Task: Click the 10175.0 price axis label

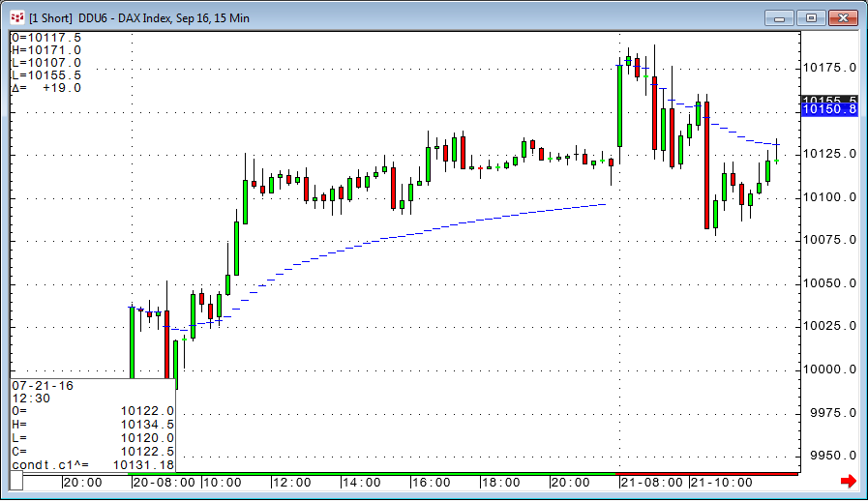Action: pos(829,68)
